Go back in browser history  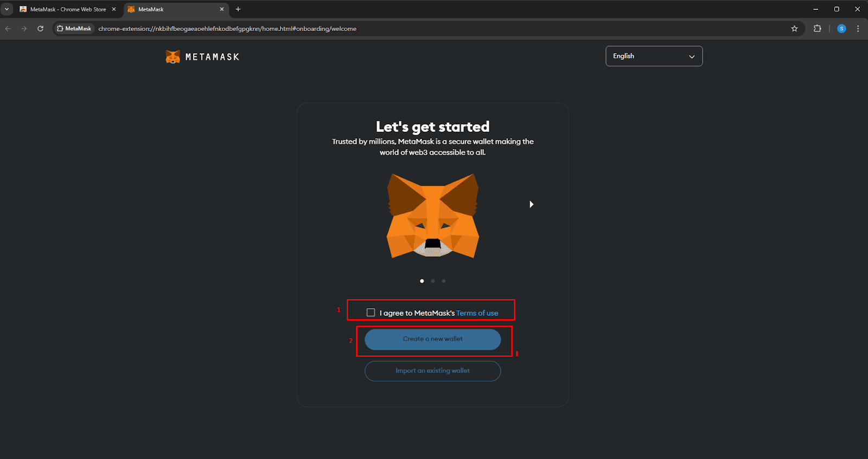point(8,29)
